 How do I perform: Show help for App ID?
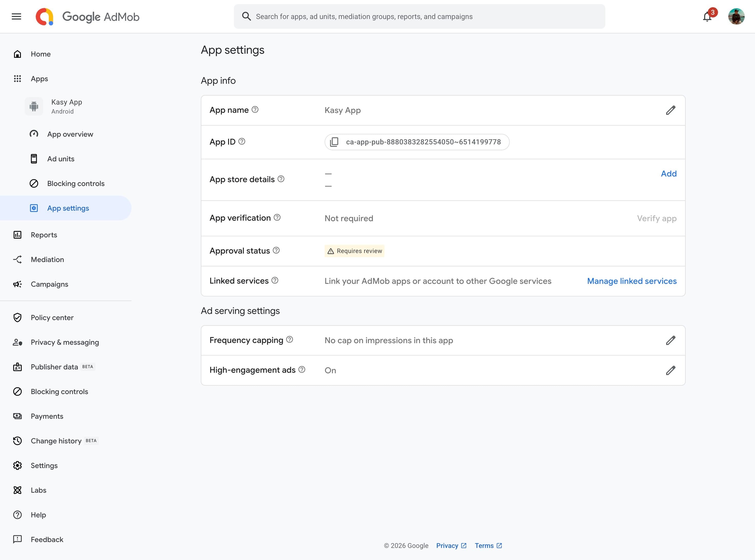pyautogui.click(x=242, y=141)
